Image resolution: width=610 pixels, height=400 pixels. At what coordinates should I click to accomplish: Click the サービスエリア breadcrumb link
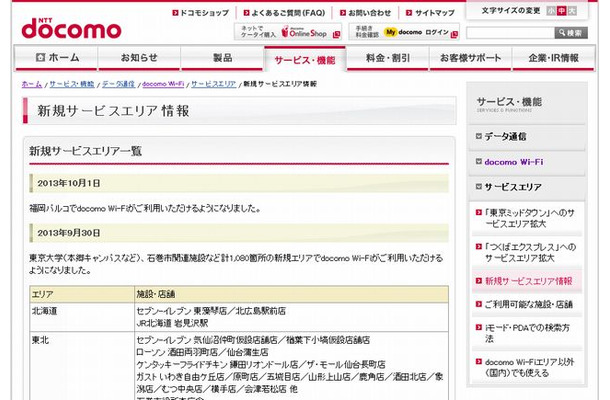click(214, 84)
